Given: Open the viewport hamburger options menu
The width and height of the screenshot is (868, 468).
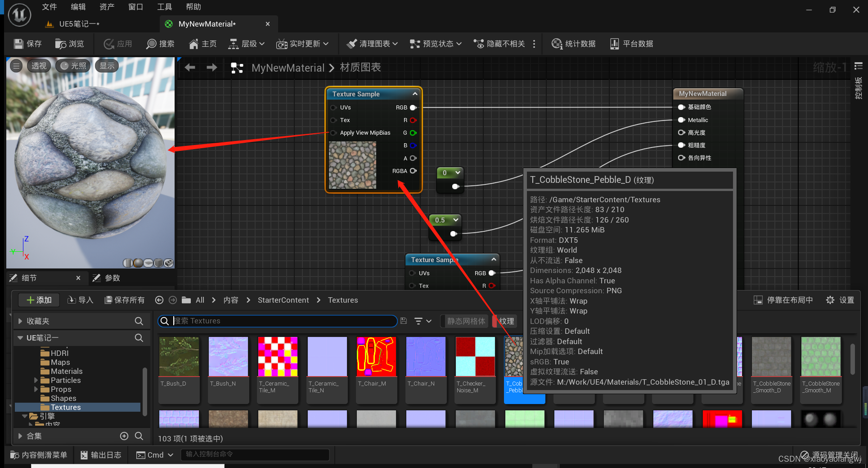Looking at the screenshot, I should point(16,66).
